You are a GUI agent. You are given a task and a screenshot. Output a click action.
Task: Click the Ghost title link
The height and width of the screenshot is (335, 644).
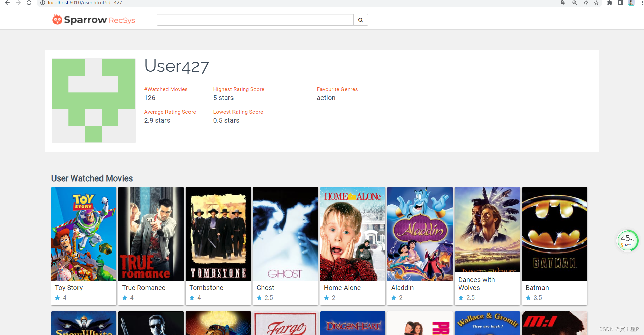click(x=265, y=288)
